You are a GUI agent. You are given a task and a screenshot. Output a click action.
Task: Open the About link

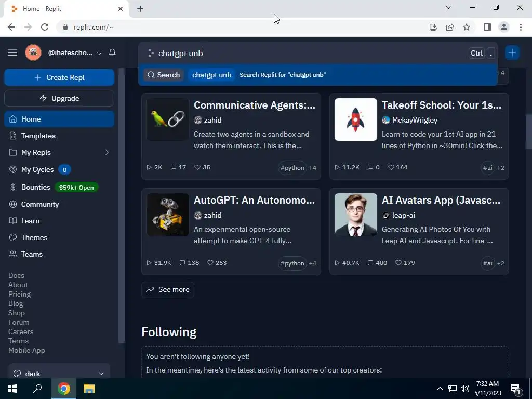[18, 285]
